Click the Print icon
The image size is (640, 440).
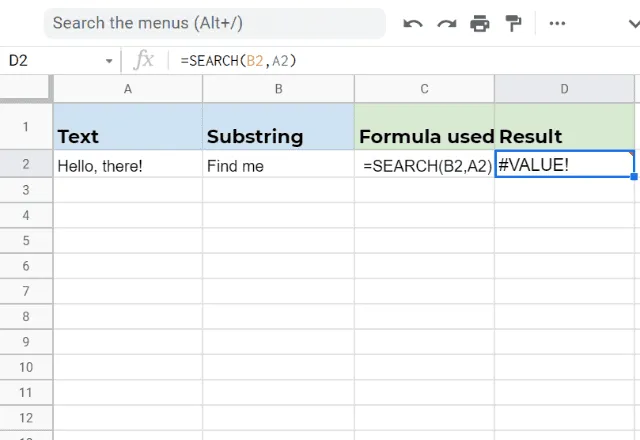pos(480,23)
